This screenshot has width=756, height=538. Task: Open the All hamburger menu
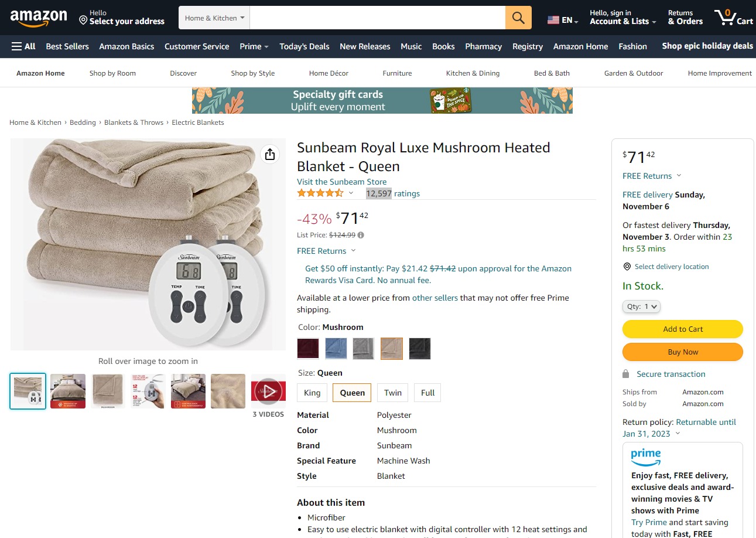point(23,46)
